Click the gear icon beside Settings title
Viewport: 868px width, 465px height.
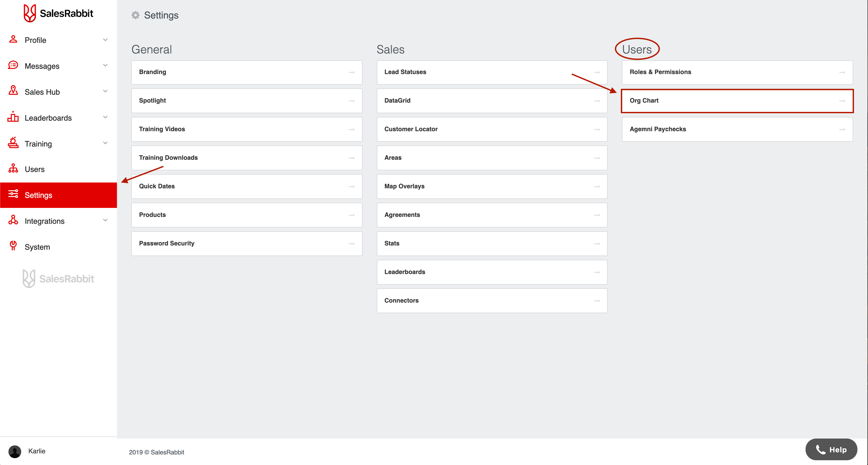(135, 15)
